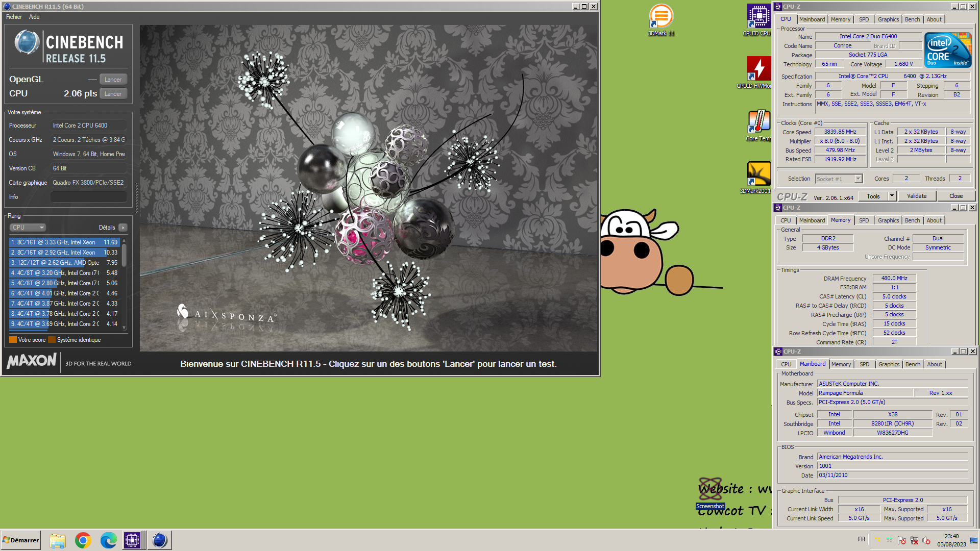Click the Validate button in CPU-Z
The width and height of the screenshot is (980, 551).
917,196
